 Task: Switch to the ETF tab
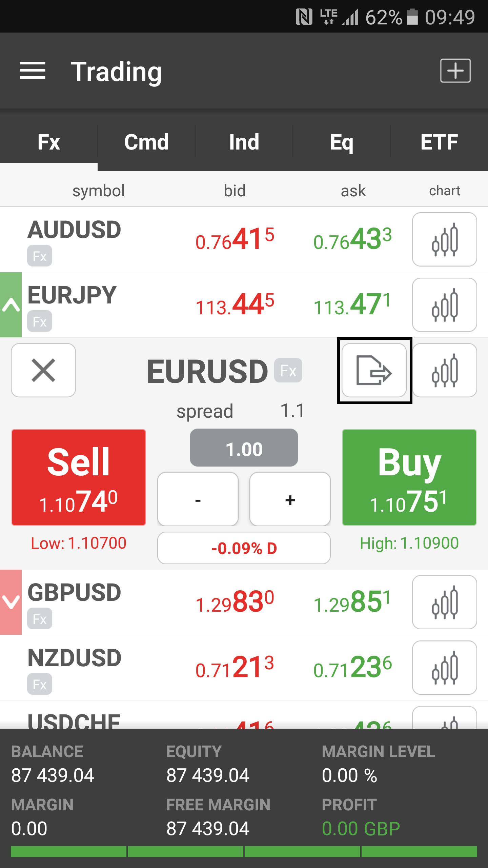439,142
